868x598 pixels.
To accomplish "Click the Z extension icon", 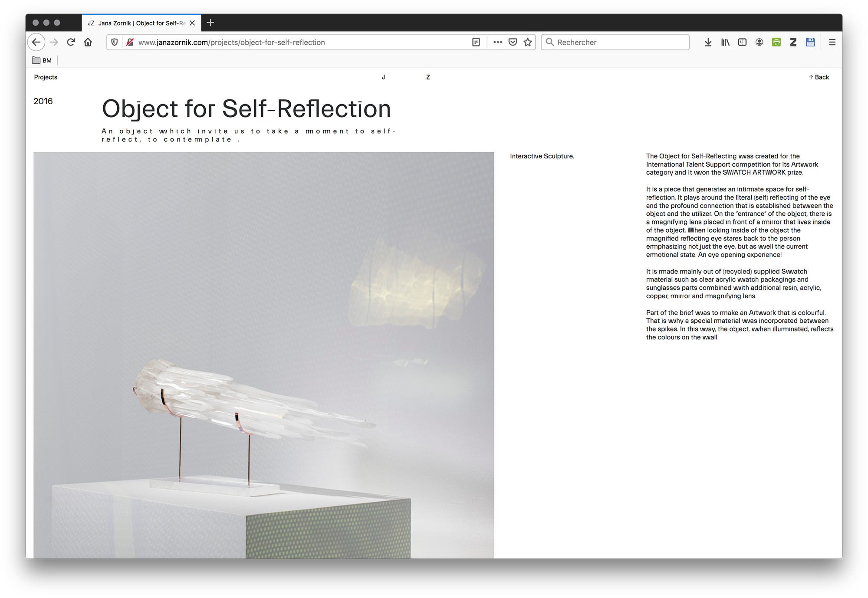I will point(793,42).
